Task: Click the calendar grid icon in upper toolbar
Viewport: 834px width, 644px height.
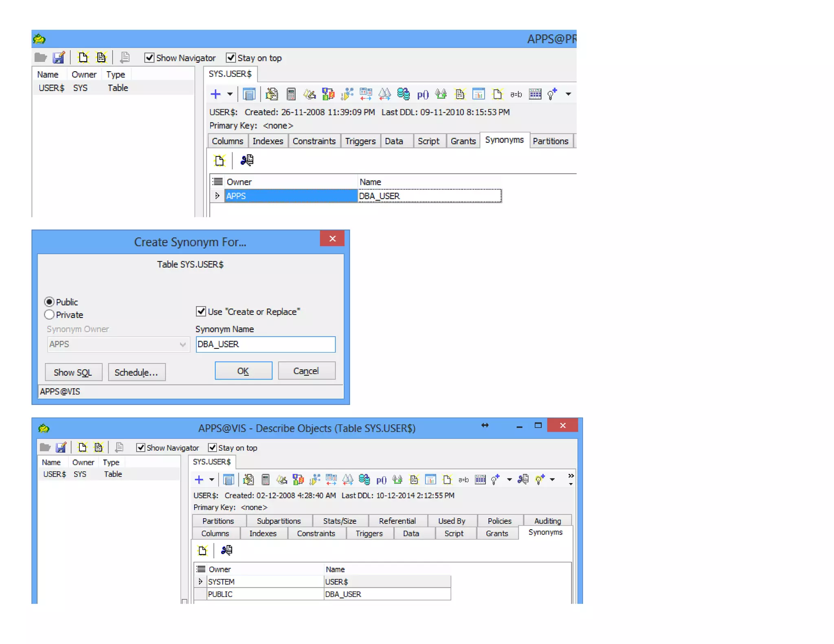Action: click(x=535, y=94)
